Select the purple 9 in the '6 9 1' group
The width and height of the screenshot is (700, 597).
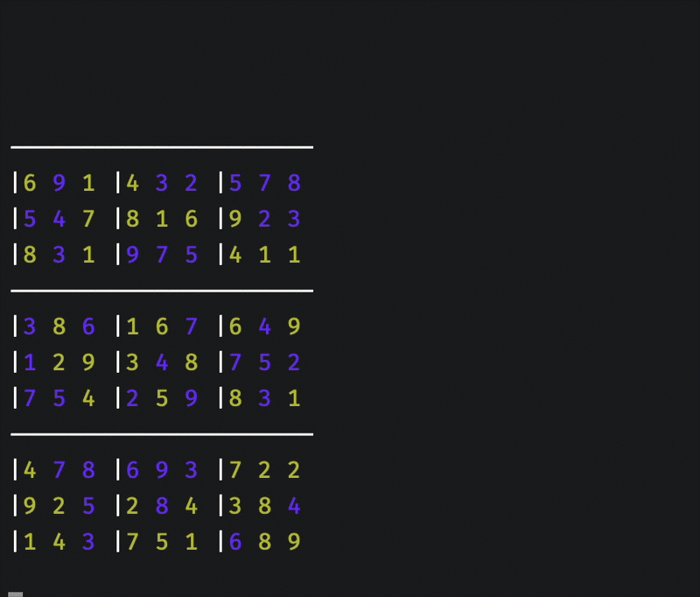(59, 183)
